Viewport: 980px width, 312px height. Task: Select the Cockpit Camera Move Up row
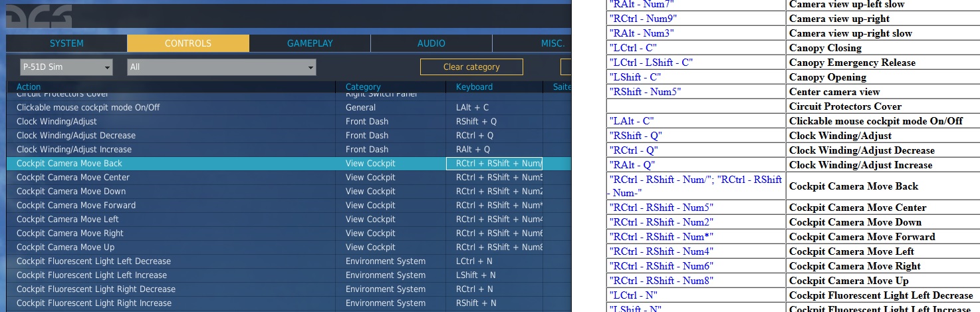pos(289,247)
